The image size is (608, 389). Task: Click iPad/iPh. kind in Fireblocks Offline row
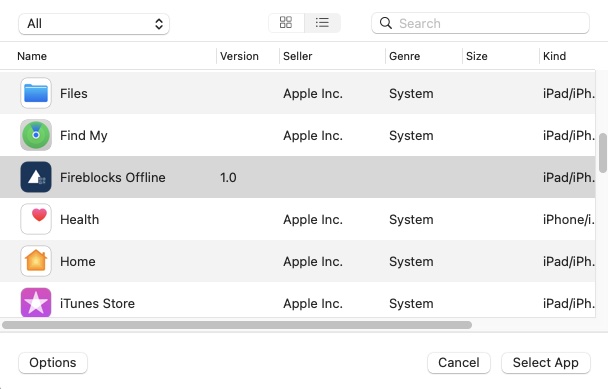pyautogui.click(x=568, y=178)
